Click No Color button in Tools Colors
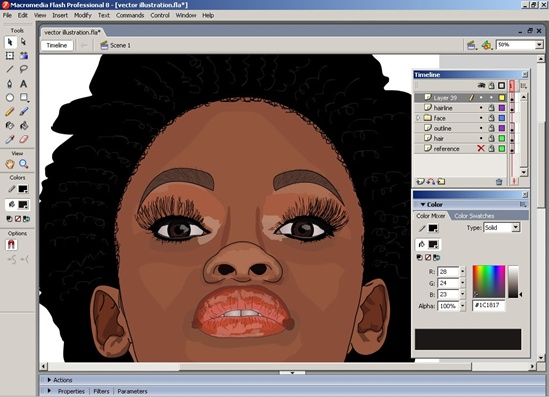The image size is (549, 397). click(18, 219)
